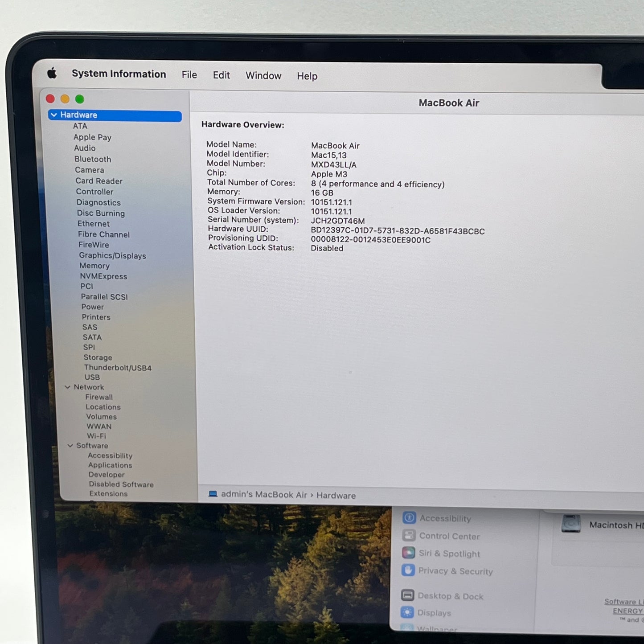Select Parallel SCSI in the sidebar
644x644 pixels.
104,297
